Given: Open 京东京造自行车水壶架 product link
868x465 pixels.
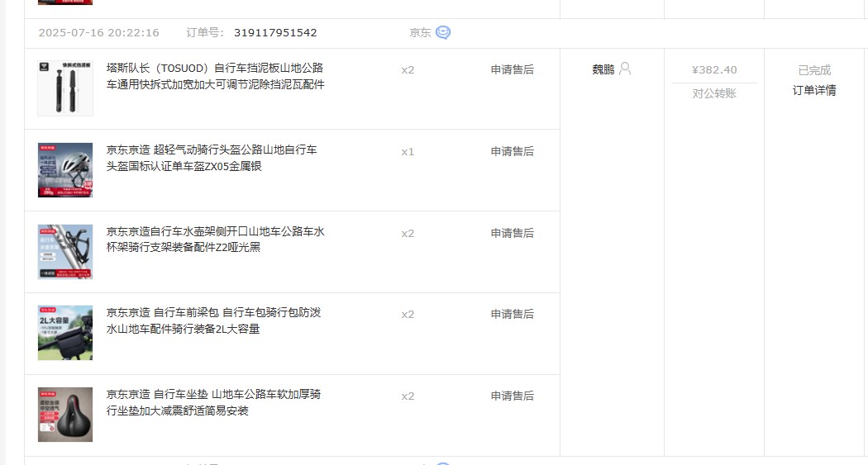Looking at the screenshot, I should 215,240.
